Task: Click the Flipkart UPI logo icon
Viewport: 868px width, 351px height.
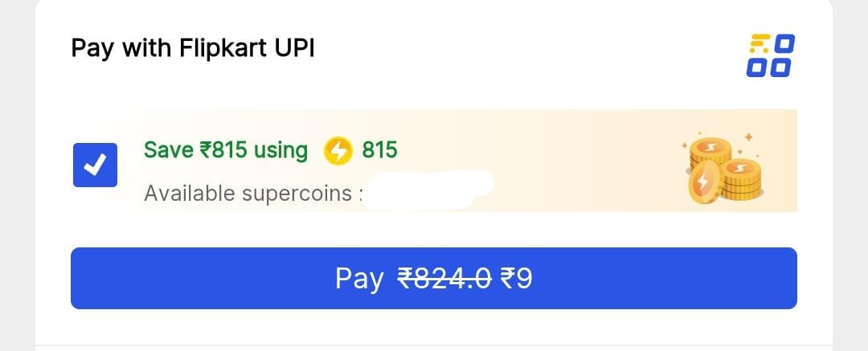Action: [770, 55]
